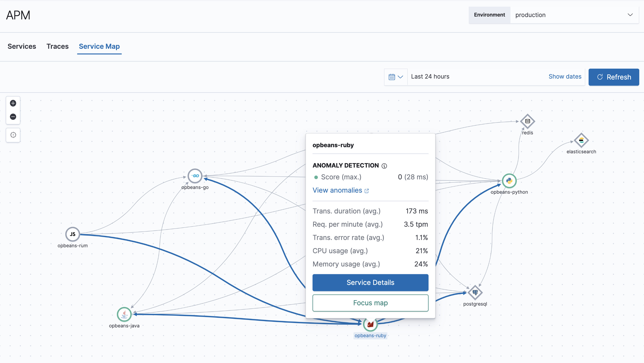Select the redis database node
Image resolution: width=644 pixels, height=363 pixels.
tap(527, 122)
